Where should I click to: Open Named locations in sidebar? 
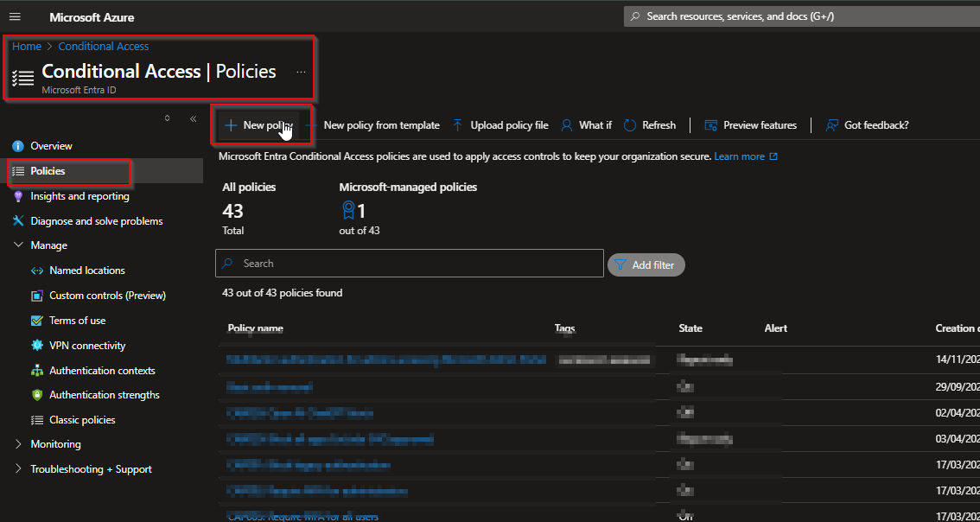coord(86,271)
